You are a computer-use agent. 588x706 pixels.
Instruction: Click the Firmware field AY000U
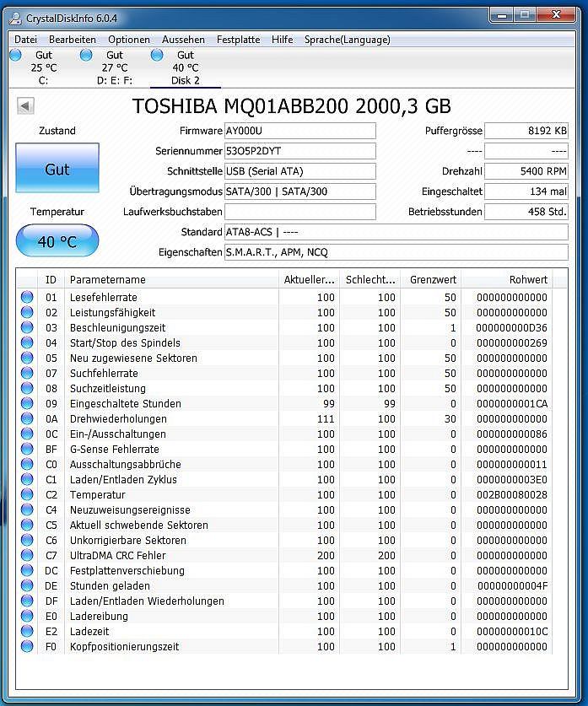299,131
